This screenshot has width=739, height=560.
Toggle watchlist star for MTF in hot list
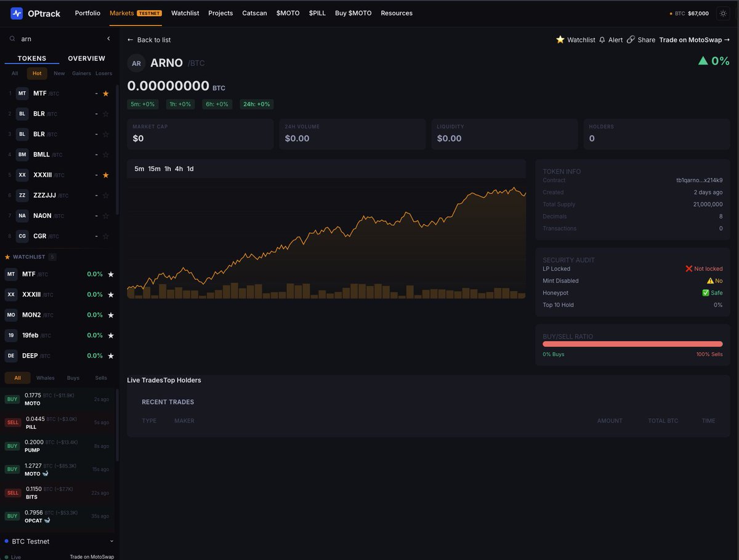[x=105, y=94]
